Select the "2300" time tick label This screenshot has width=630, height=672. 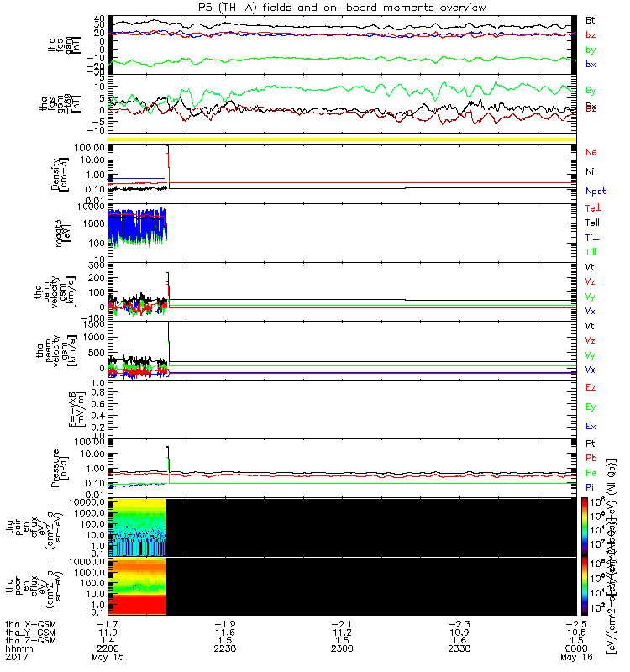tap(342, 648)
